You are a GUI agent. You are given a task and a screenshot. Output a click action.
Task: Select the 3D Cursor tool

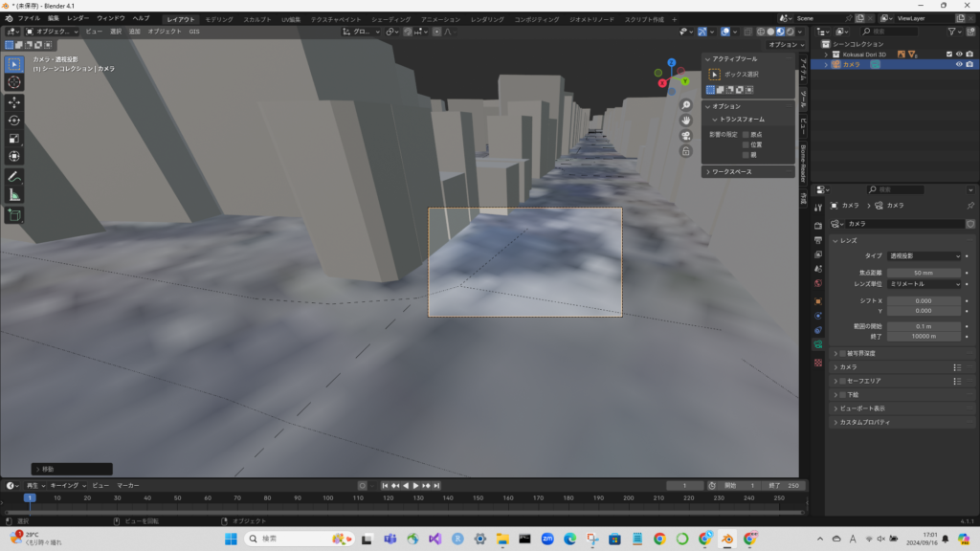14,82
